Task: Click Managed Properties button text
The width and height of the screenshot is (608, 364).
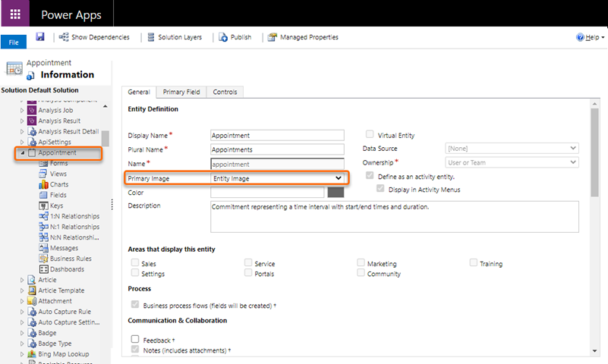Action: 309,37
